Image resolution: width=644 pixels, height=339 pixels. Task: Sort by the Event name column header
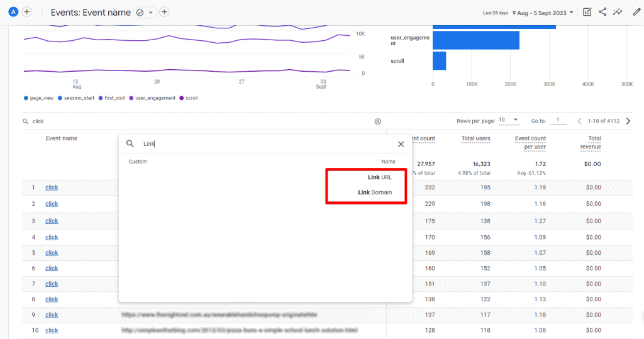tap(62, 138)
